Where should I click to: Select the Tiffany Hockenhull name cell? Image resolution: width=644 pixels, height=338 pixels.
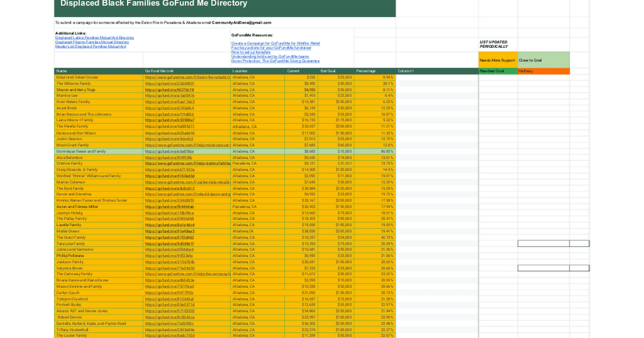98,330
